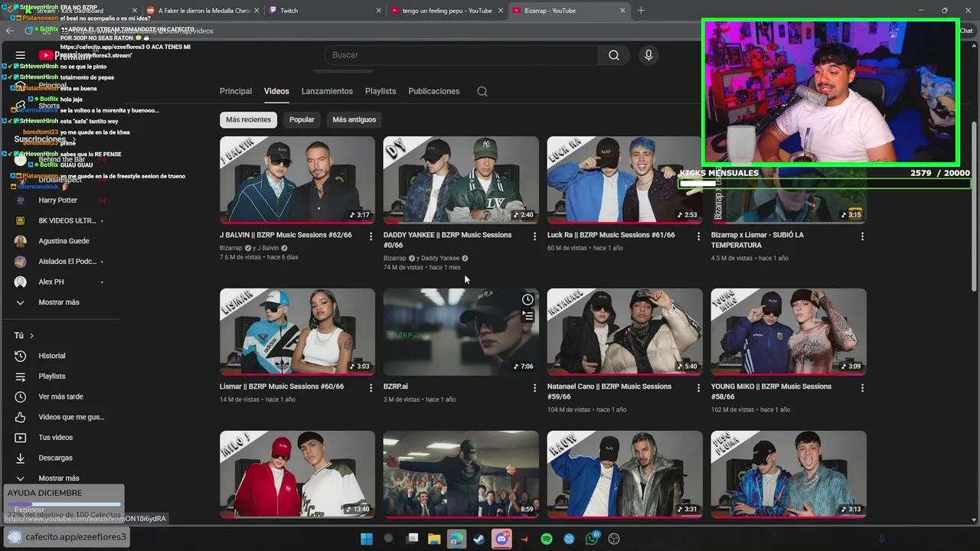Play YOUNG MIKO BZRP Sessions thumbnail
Image resolution: width=980 pixels, height=551 pixels.
(x=789, y=331)
